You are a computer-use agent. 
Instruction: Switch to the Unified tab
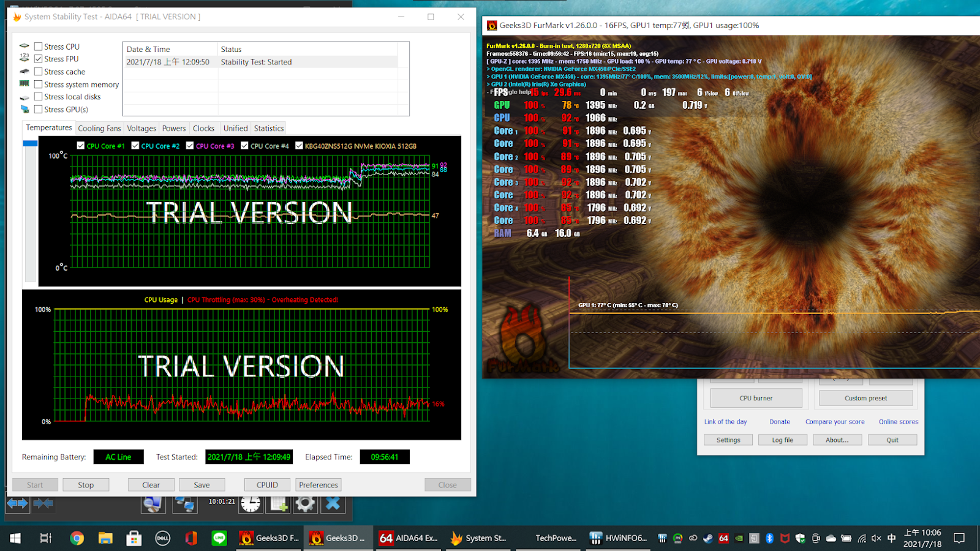tap(235, 129)
